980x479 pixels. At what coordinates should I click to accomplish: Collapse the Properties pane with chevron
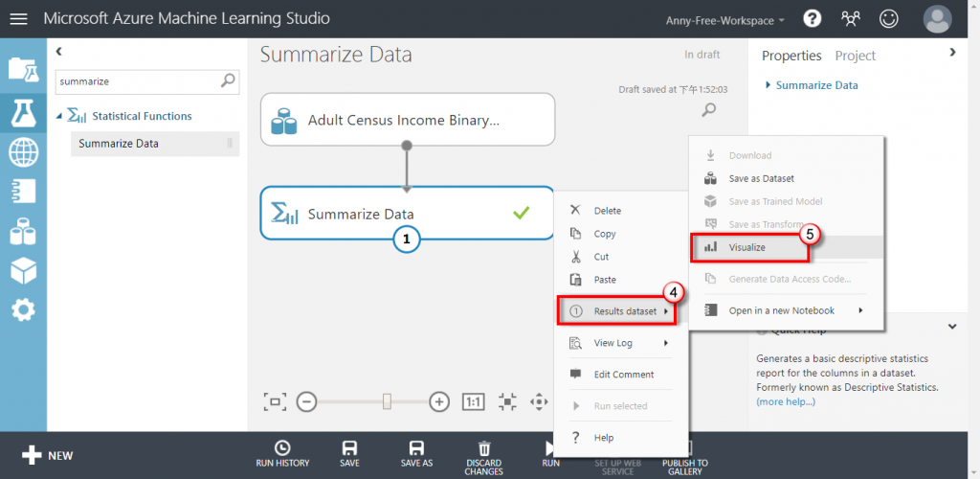pyautogui.click(x=952, y=53)
